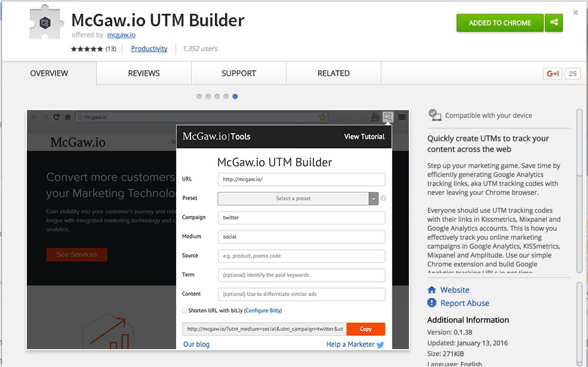Click the McGaw.io UTM Builder page title

[x=158, y=20]
